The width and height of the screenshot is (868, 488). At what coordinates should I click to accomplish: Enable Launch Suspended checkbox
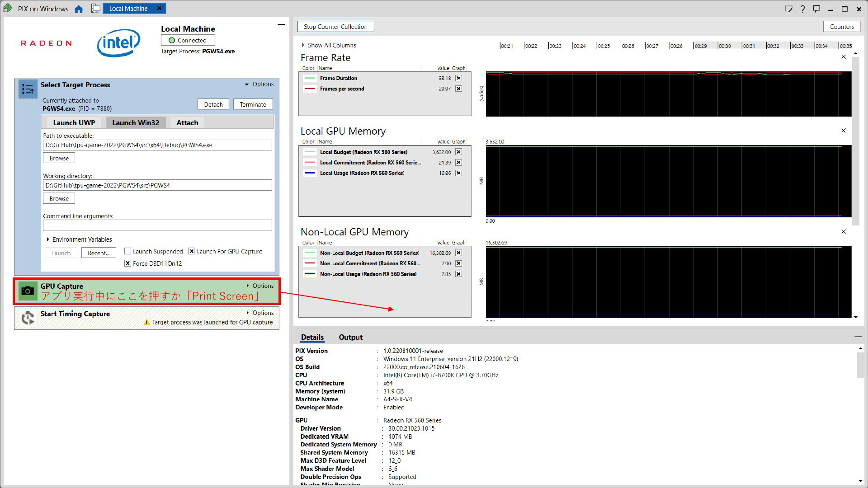click(127, 251)
